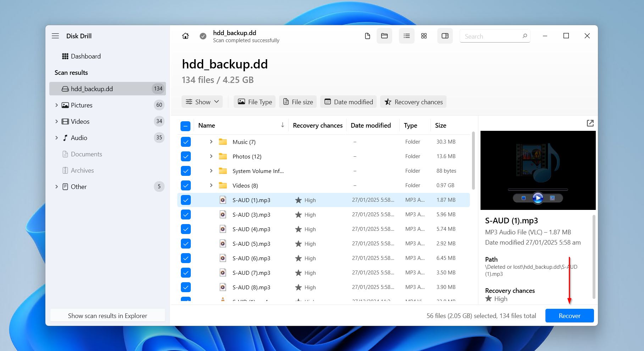Open the File Type filter
Viewport: 644px width, 351px height.
[254, 102]
